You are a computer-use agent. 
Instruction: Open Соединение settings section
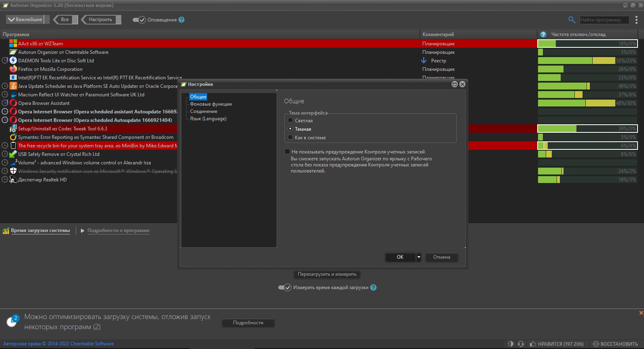tap(203, 111)
